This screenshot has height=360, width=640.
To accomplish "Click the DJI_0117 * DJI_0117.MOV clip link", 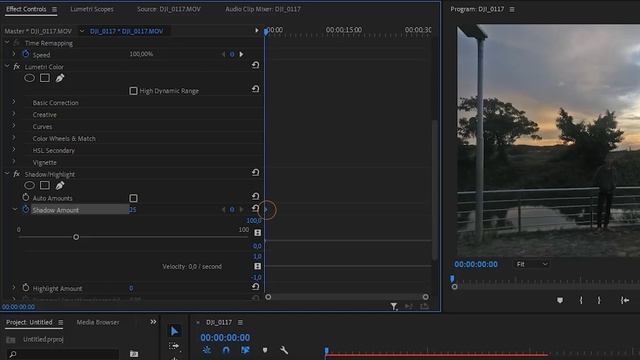I will [126, 31].
